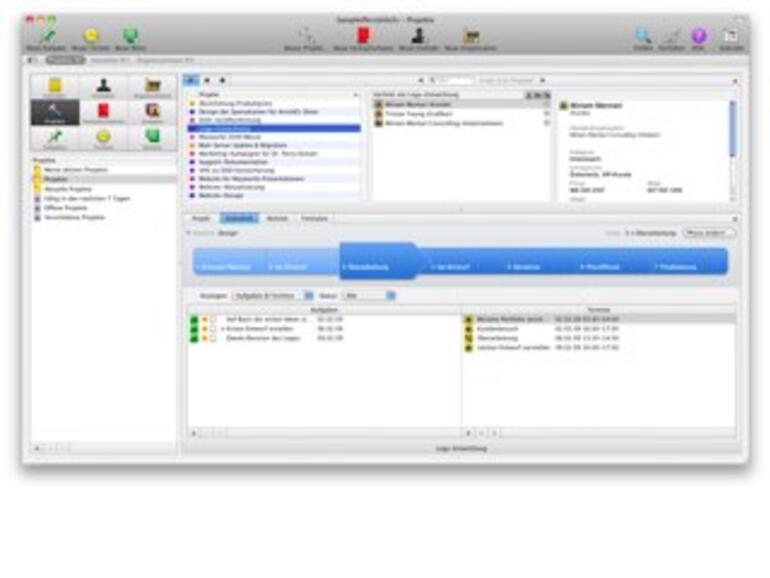
Task: Switch to the Projekt tab
Action: point(201,219)
